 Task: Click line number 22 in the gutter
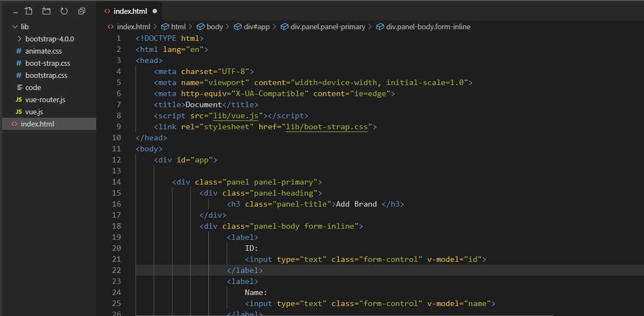pyautogui.click(x=116, y=271)
